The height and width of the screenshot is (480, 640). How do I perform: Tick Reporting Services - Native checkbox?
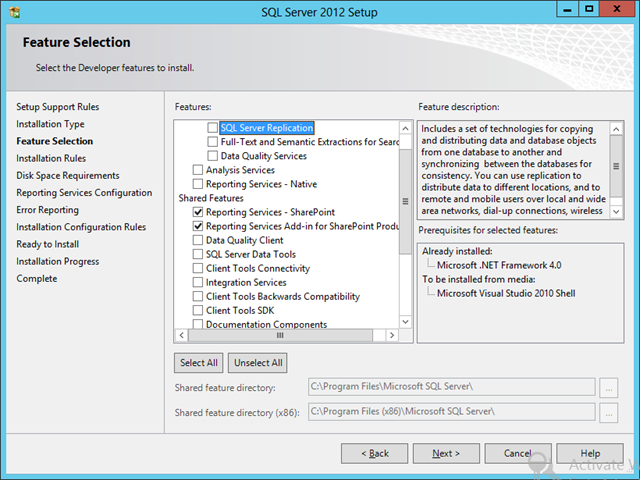(x=198, y=184)
